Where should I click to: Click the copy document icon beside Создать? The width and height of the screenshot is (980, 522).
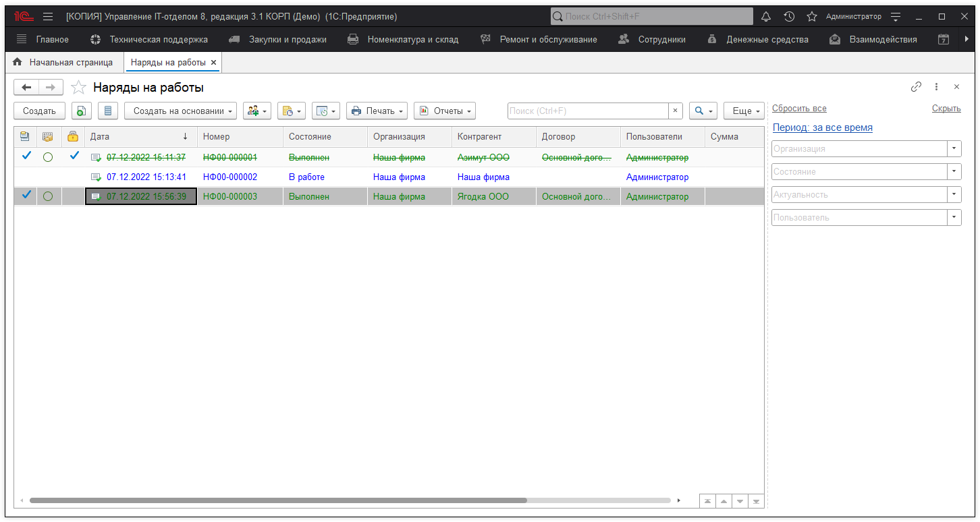pos(81,111)
